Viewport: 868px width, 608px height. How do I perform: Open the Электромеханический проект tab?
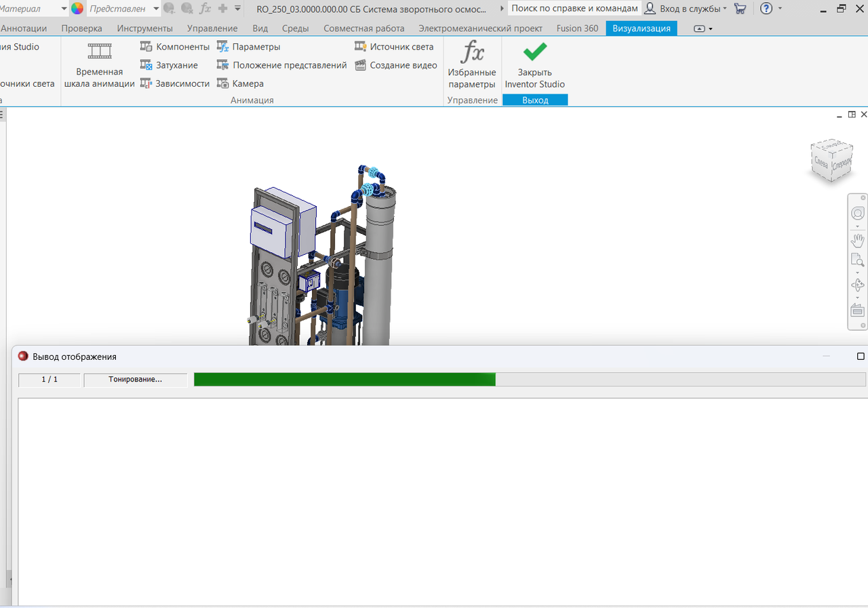(x=481, y=28)
